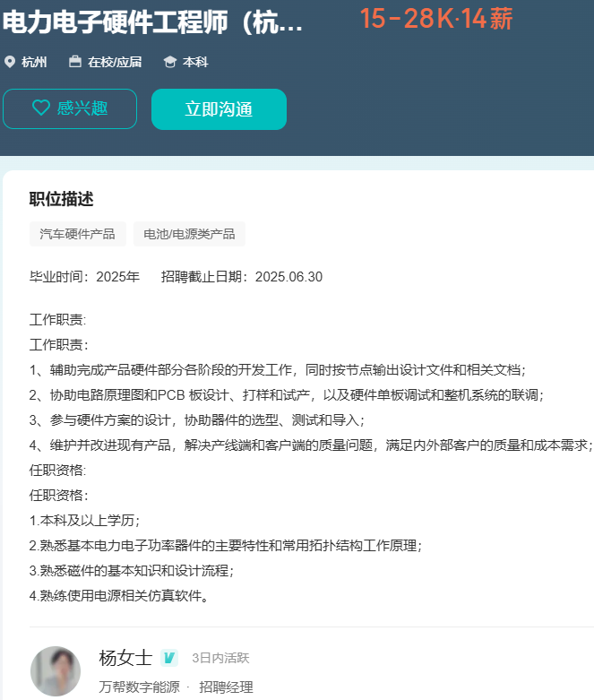Click the salary 15-28K·14薪

(436, 19)
